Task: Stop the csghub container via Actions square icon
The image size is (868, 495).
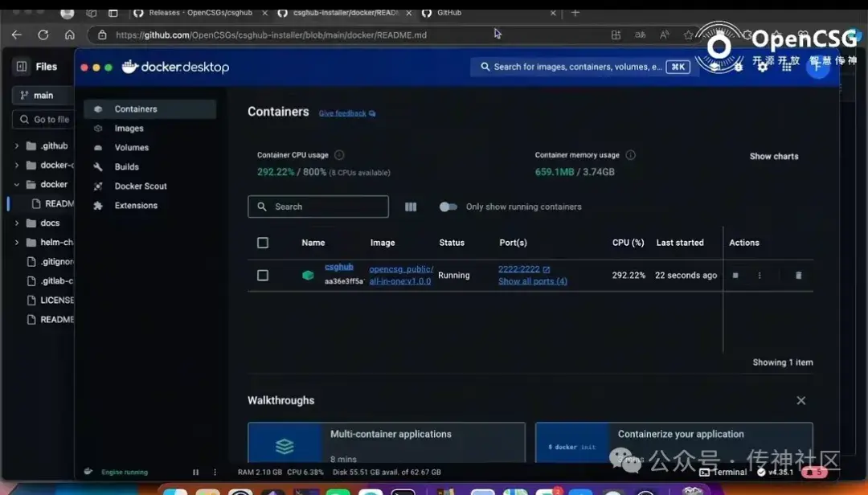Action: point(735,275)
